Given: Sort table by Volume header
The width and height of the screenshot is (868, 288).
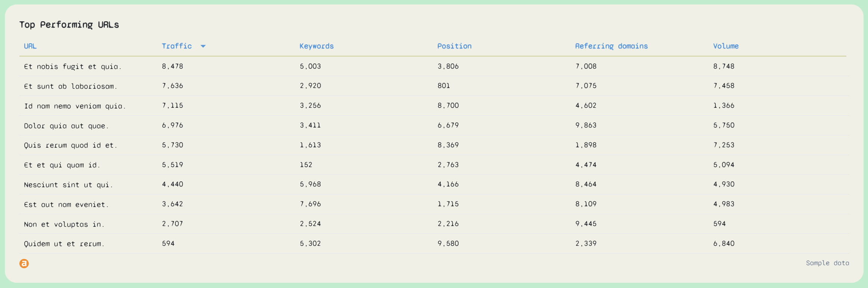Looking at the screenshot, I should pos(726,46).
